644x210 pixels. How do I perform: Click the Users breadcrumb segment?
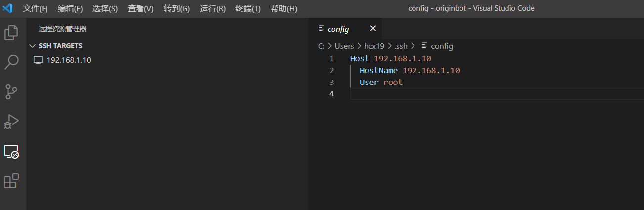[x=344, y=46]
